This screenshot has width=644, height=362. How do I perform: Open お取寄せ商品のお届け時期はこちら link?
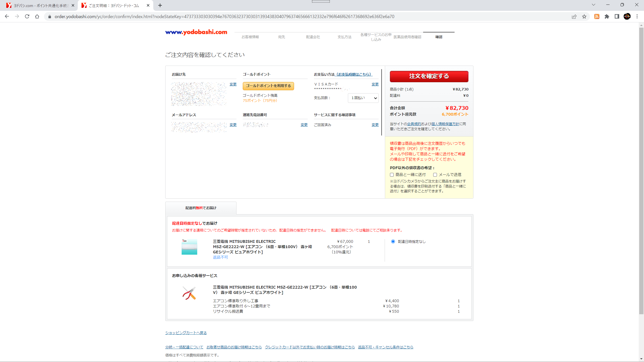(234, 347)
